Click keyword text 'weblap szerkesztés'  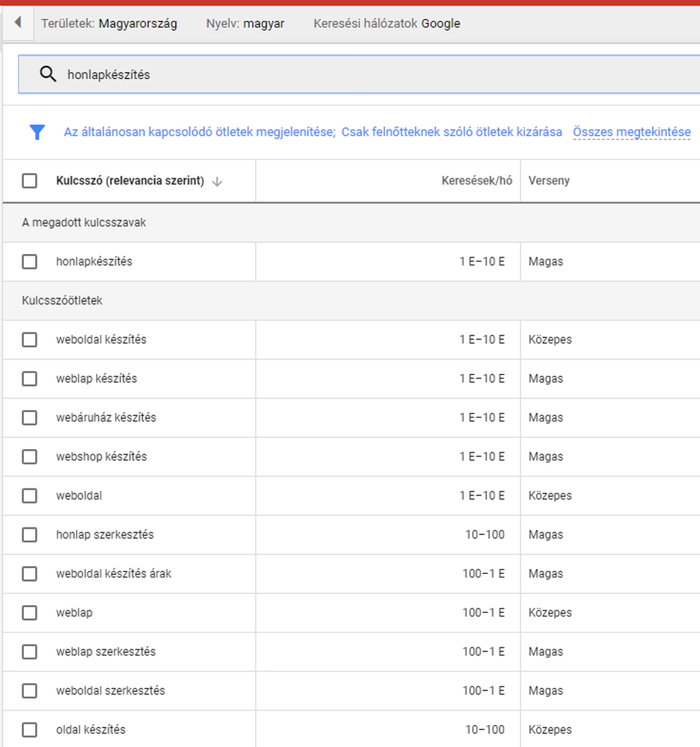(106, 652)
